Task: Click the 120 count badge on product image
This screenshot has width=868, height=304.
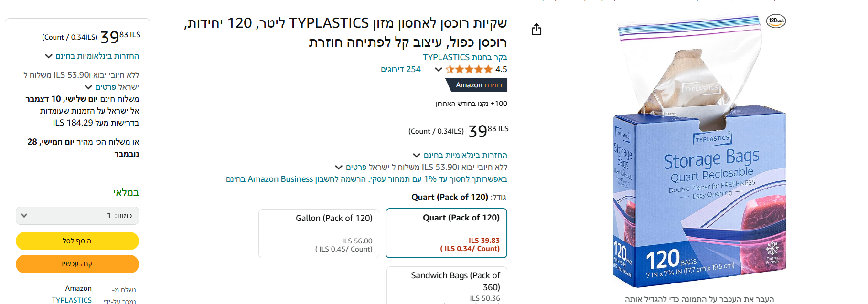Action: click(x=776, y=21)
